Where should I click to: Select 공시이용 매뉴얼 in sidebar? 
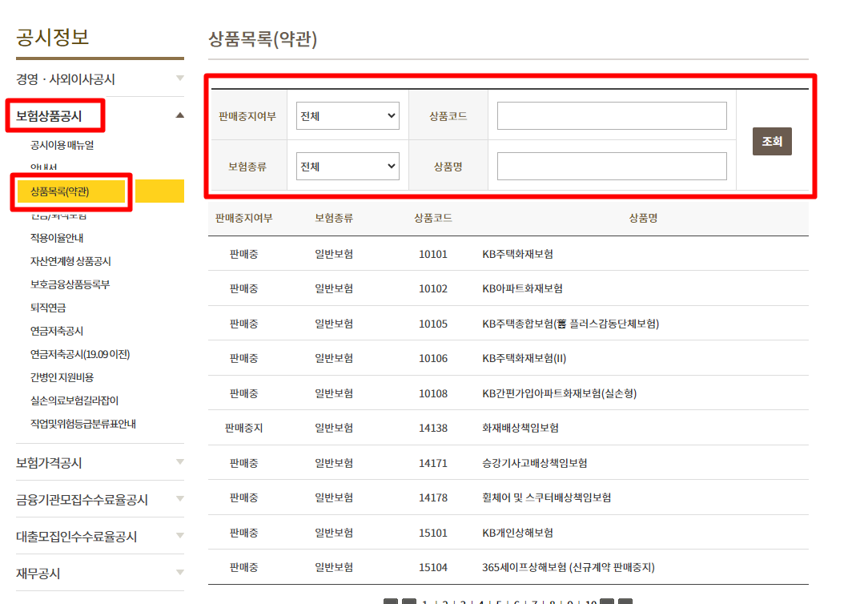tap(62, 145)
